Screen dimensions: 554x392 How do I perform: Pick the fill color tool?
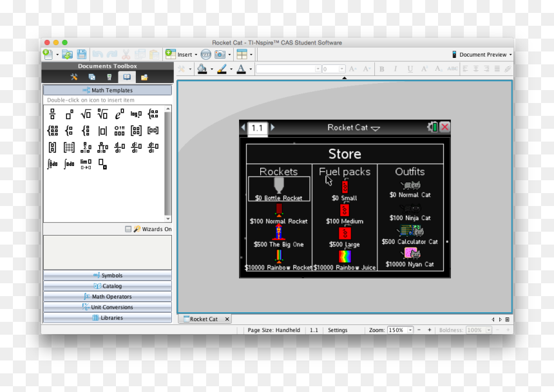coord(202,69)
